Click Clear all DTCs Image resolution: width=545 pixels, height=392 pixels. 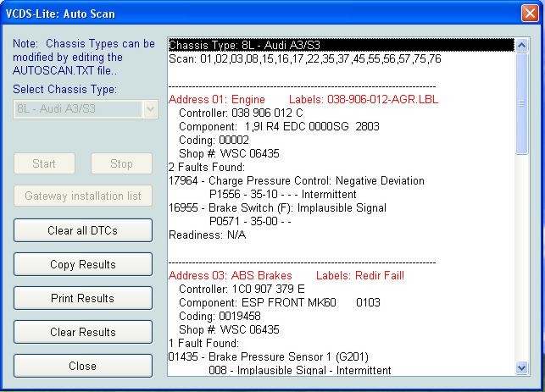coord(83,230)
